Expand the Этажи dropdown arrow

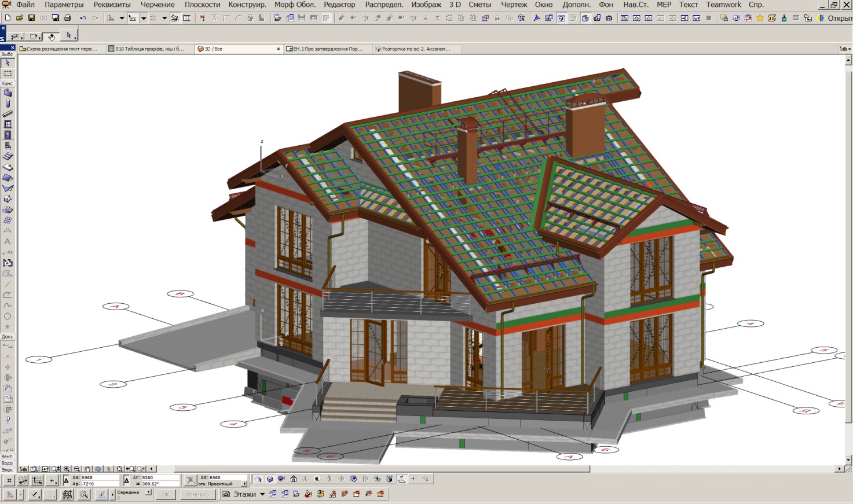pyautogui.click(x=262, y=494)
